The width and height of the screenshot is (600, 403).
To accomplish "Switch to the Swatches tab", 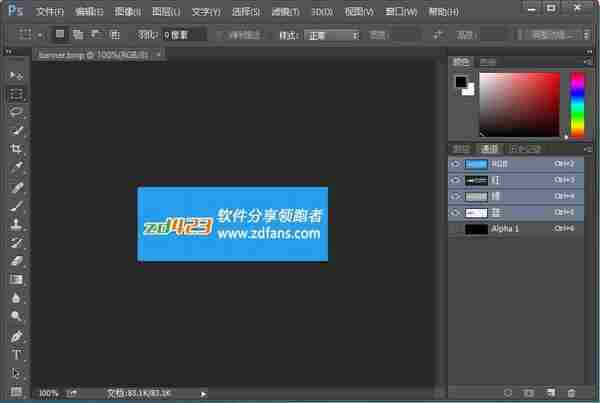I will 488,62.
